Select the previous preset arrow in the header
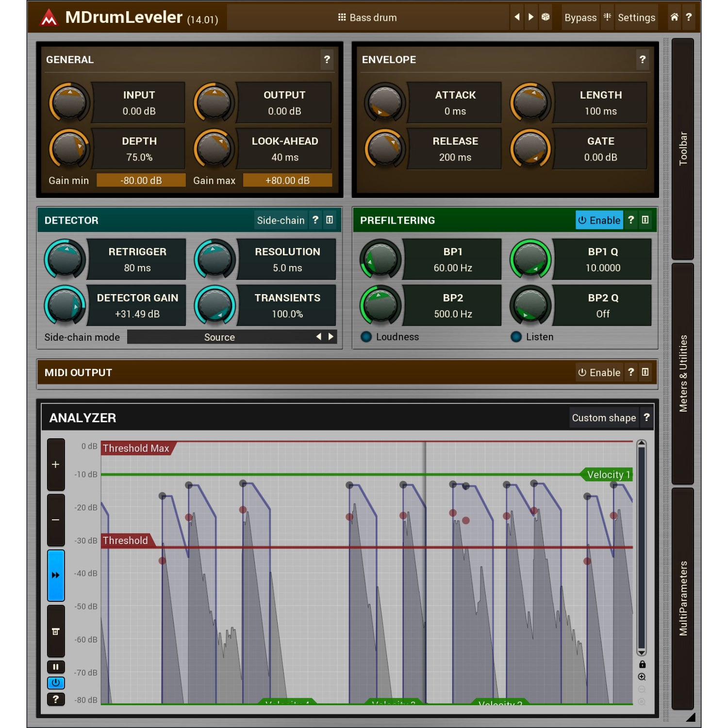This screenshot has height=728, width=728. (x=517, y=17)
